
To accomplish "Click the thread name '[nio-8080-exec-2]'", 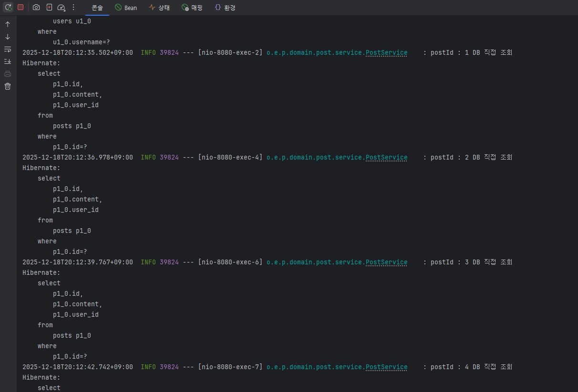I will 230,52.
